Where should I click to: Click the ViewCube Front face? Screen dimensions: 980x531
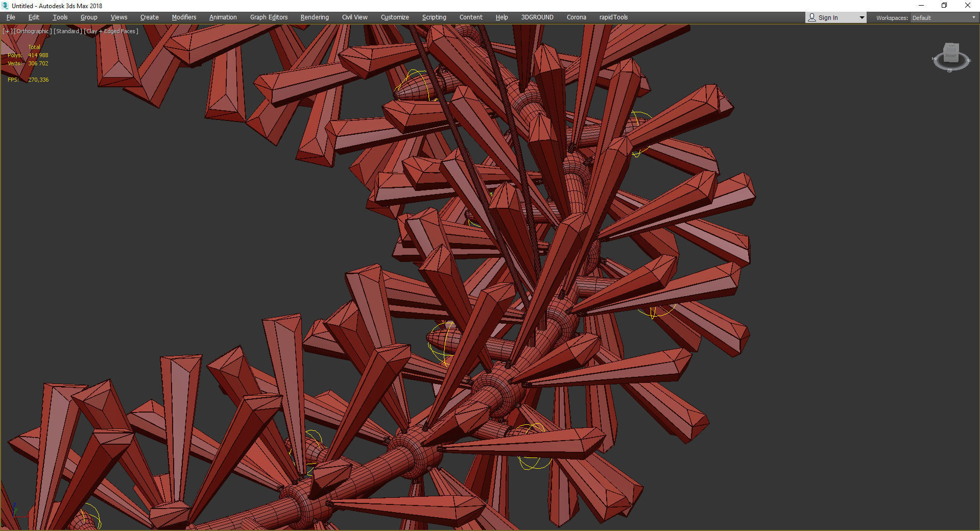click(951, 55)
